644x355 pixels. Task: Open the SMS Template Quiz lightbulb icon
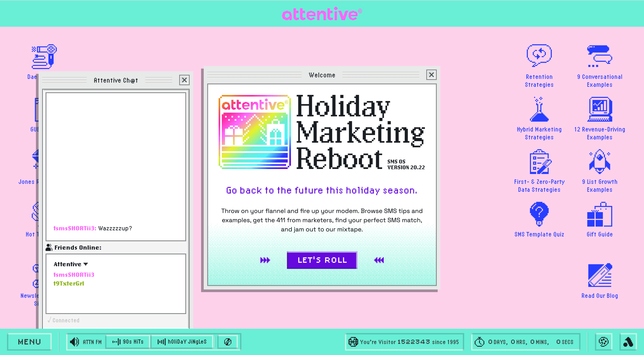(x=539, y=214)
